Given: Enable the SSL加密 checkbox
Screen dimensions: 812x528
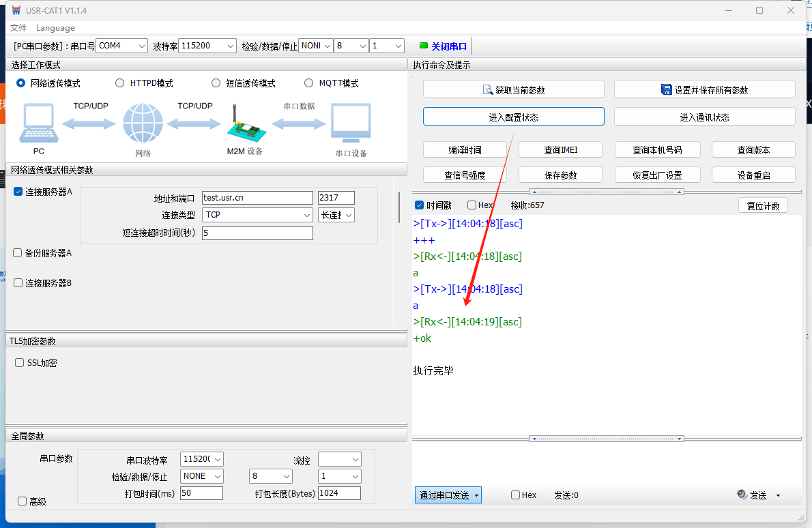Looking at the screenshot, I should pyautogui.click(x=19, y=363).
